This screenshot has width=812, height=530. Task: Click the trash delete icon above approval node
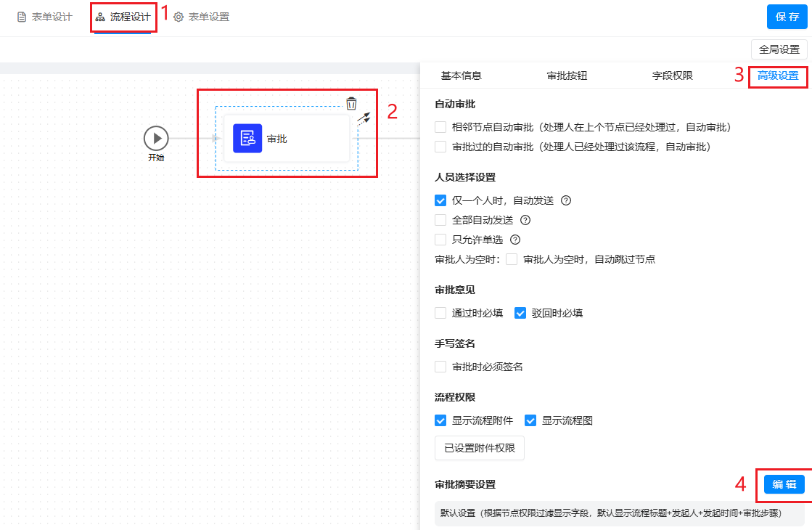pyautogui.click(x=351, y=103)
